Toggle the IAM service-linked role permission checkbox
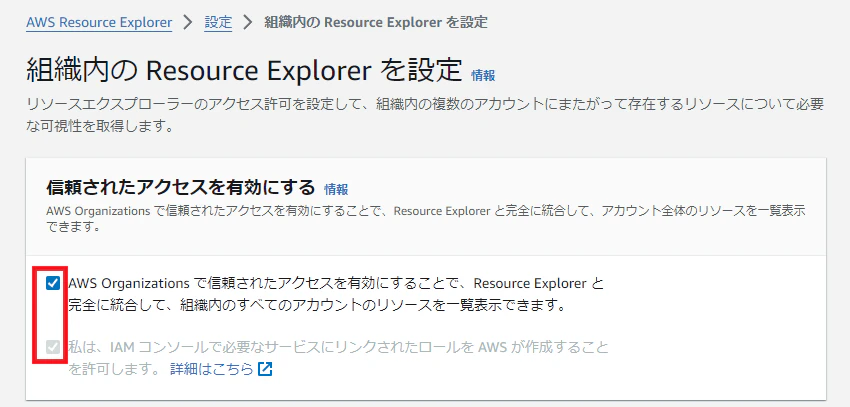The height and width of the screenshot is (407, 850). 53,347
